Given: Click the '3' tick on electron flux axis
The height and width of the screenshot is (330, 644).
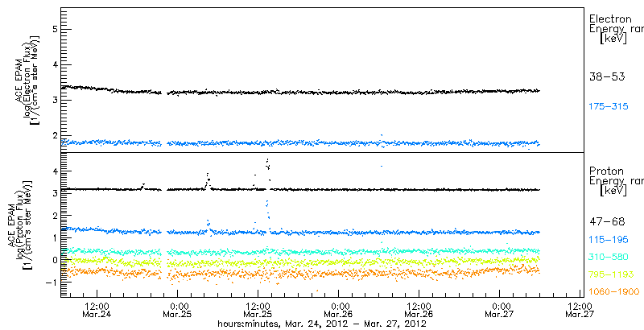Looking at the screenshot, I should tap(53, 100).
